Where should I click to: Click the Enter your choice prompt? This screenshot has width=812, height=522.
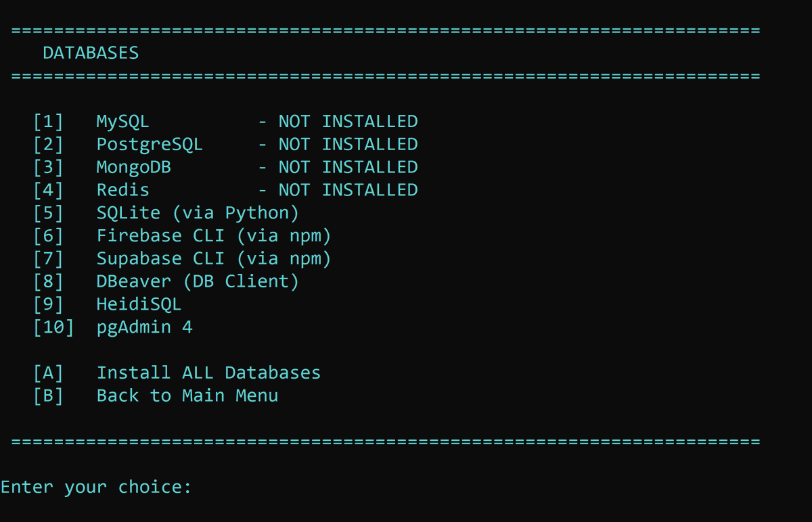(96, 488)
